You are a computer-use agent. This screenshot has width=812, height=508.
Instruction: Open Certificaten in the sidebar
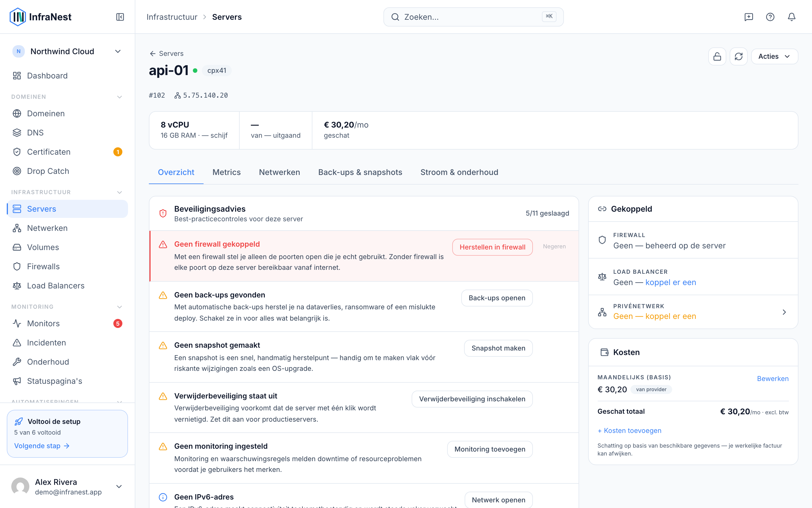point(67,152)
